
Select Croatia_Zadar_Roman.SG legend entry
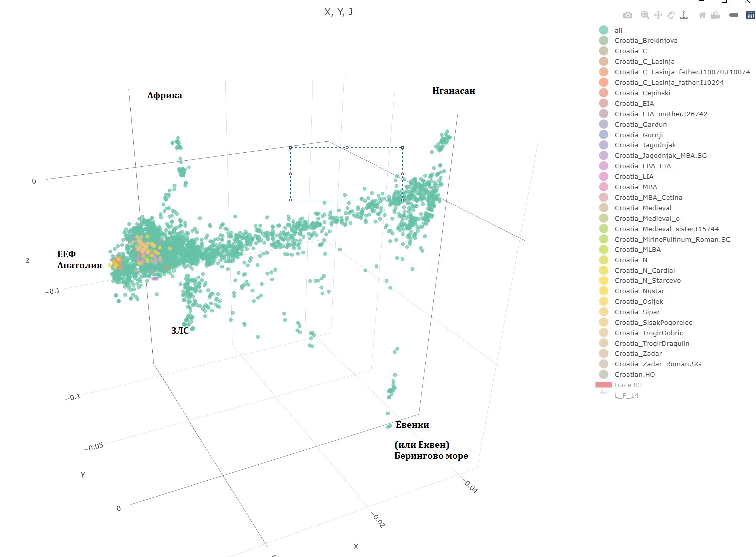tap(657, 364)
